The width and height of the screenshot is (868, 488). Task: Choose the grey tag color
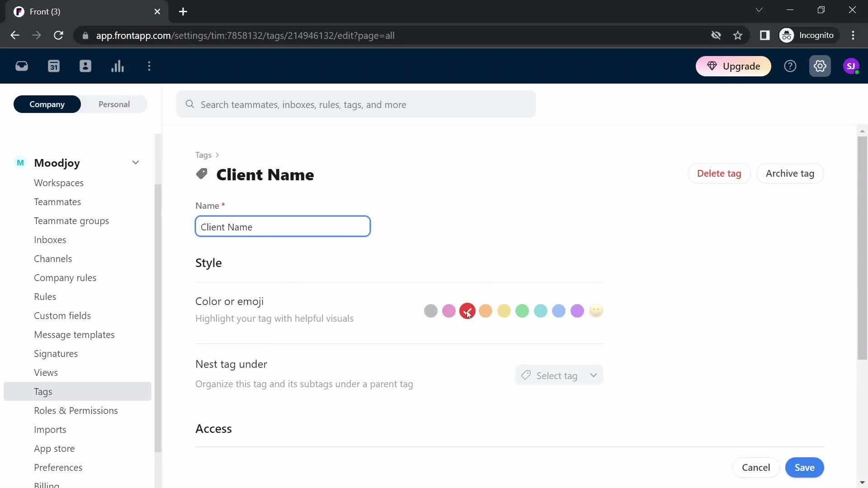(431, 311)
